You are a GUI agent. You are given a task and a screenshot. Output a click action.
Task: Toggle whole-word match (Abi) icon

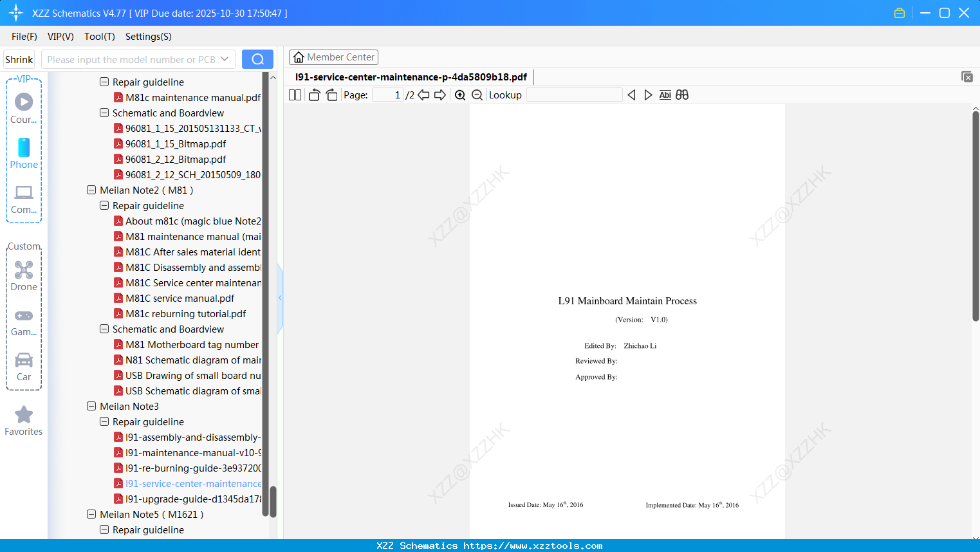[665, 95]
